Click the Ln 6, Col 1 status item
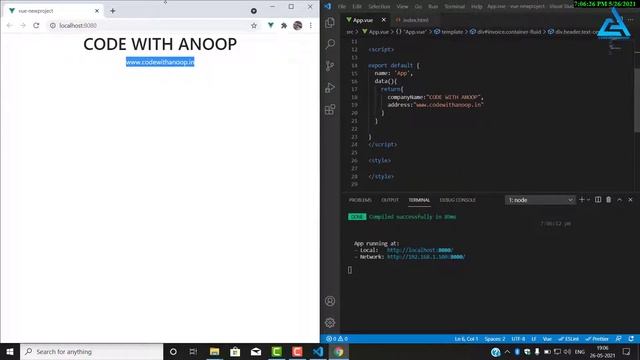The width and height of the screenshot is (640, 360). (x=466, y=339)
